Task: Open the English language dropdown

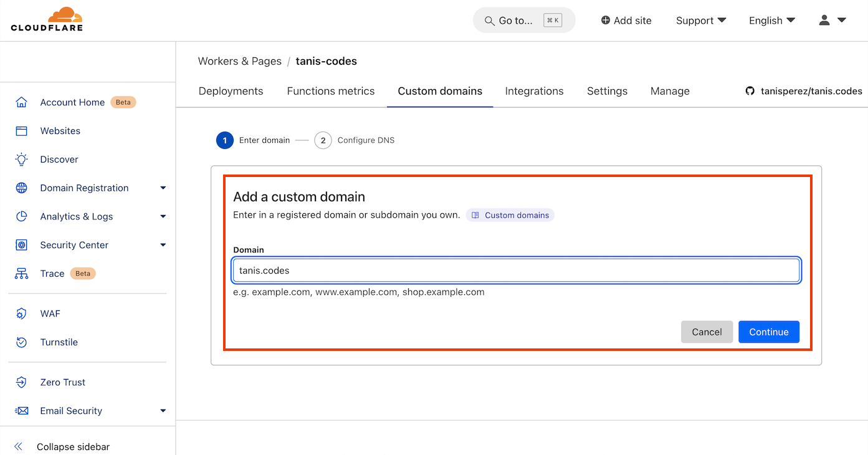Action: [x=771, y=20]
